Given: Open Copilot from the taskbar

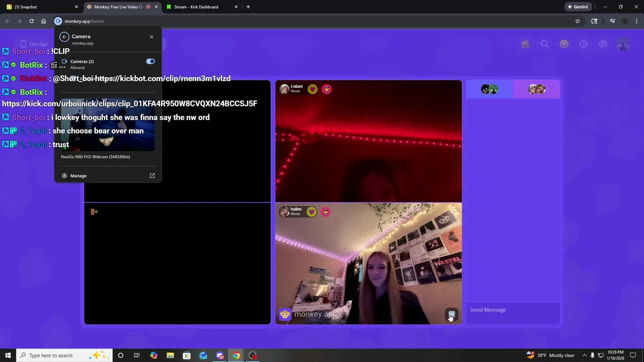Looking at the screenshot, I should coord(153,355).
